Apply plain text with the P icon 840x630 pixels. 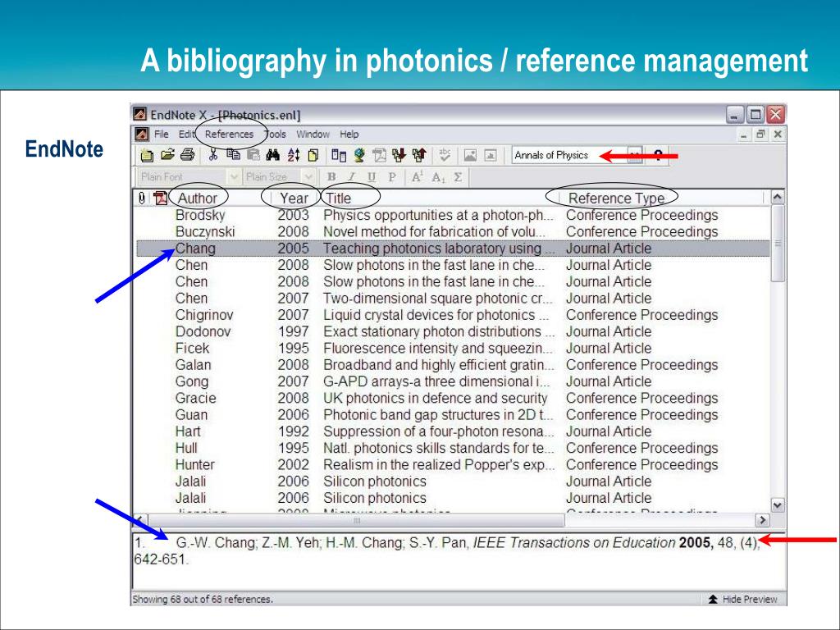[391, 177]
